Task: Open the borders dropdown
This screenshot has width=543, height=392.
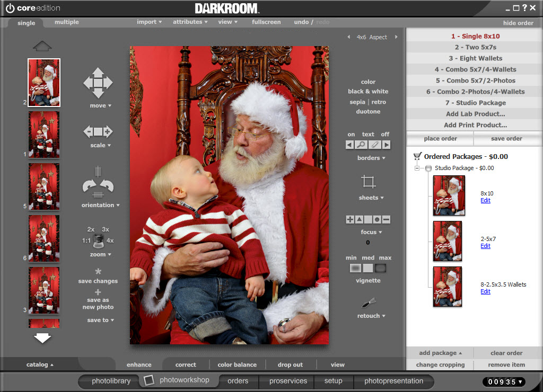Action: pos(371,157)
